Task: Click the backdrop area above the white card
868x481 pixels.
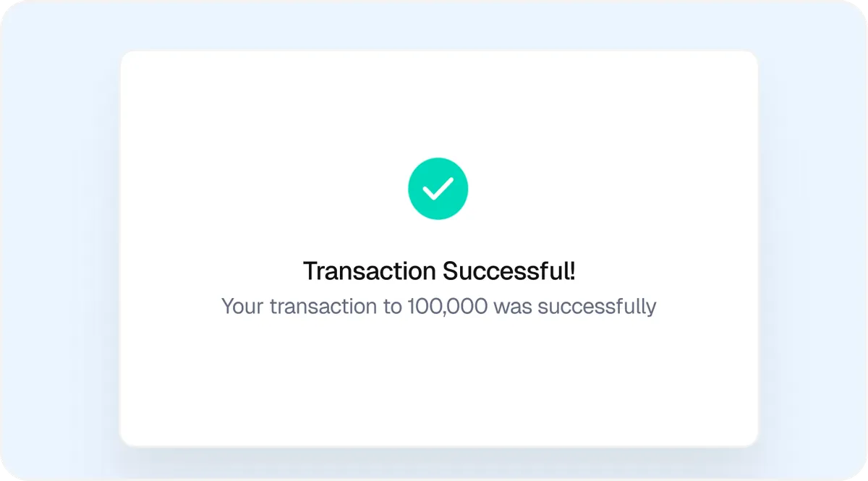Action: [x=438, y=25]
